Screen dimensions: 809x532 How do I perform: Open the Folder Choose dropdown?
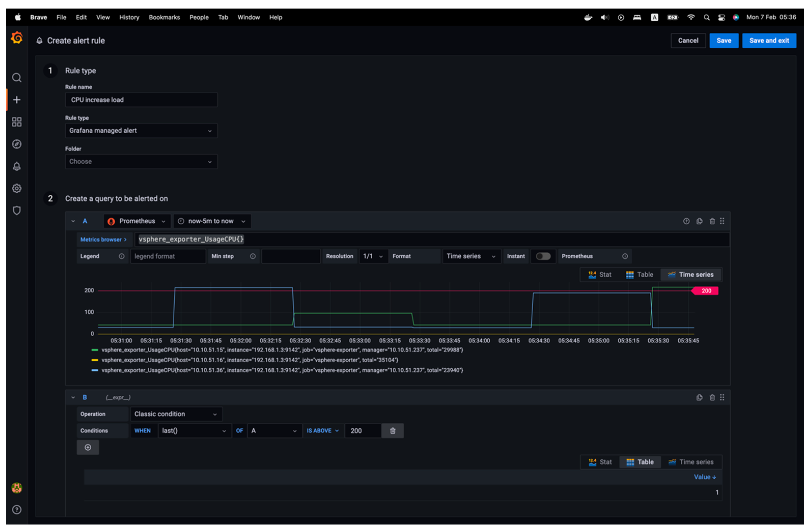tap(141, 162)
